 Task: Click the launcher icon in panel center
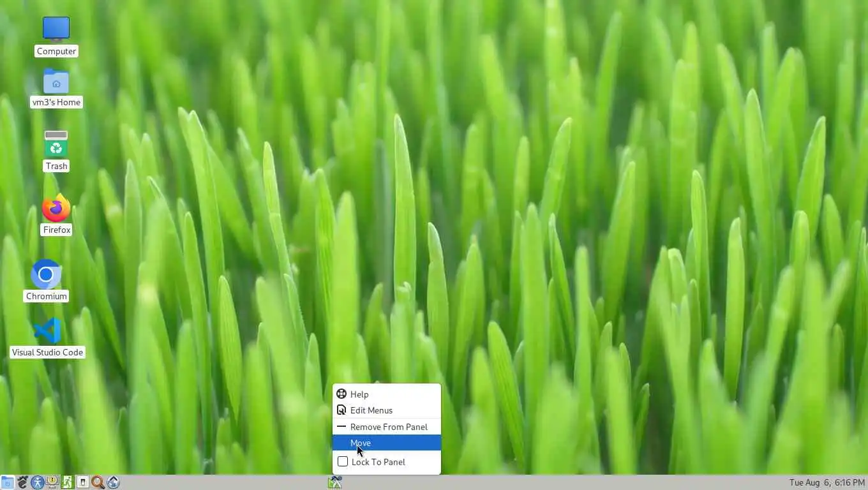point(335,482)
